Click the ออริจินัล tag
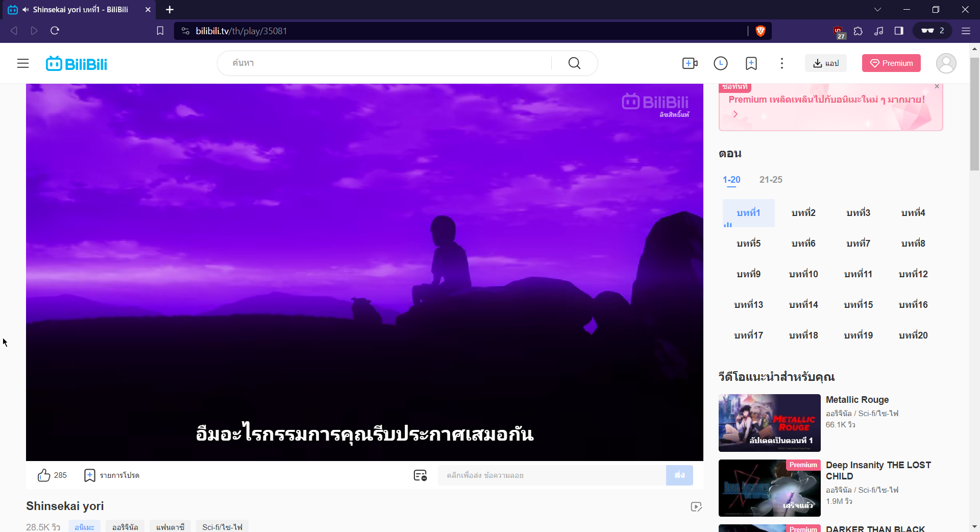The height and width of the screenshot is (532, 980). (x=125, y=527)
